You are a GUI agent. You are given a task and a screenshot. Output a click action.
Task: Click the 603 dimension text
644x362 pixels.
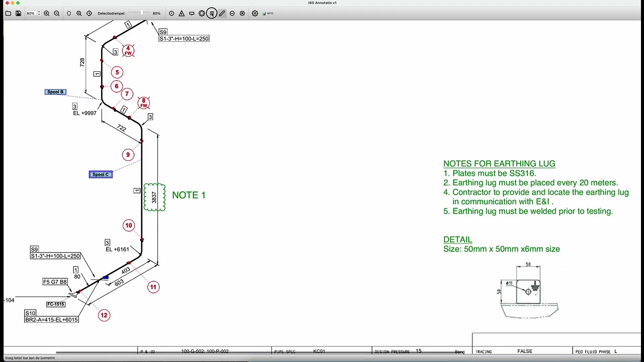click(119, 283)
